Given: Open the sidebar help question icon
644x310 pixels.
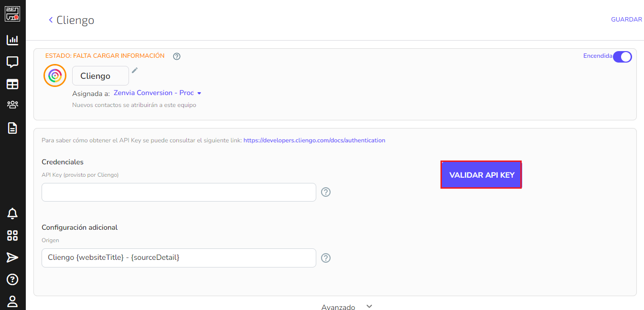Looking at the screenshot, I should [12, 279].
